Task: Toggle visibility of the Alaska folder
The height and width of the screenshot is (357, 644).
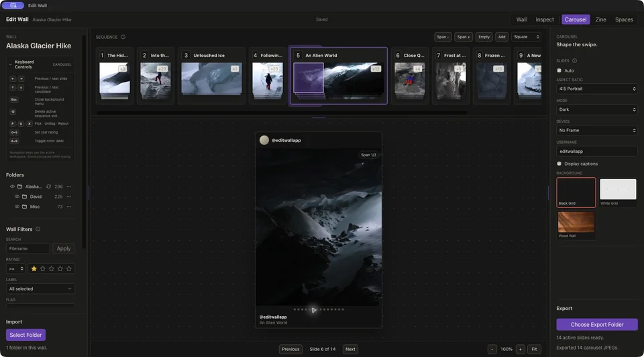Action: pyautogui.click(x=12, y=187)
